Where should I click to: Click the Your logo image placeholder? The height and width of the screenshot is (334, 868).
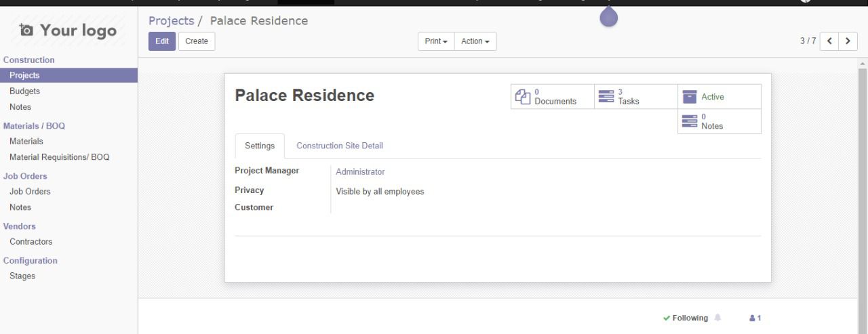click(68, 30)
